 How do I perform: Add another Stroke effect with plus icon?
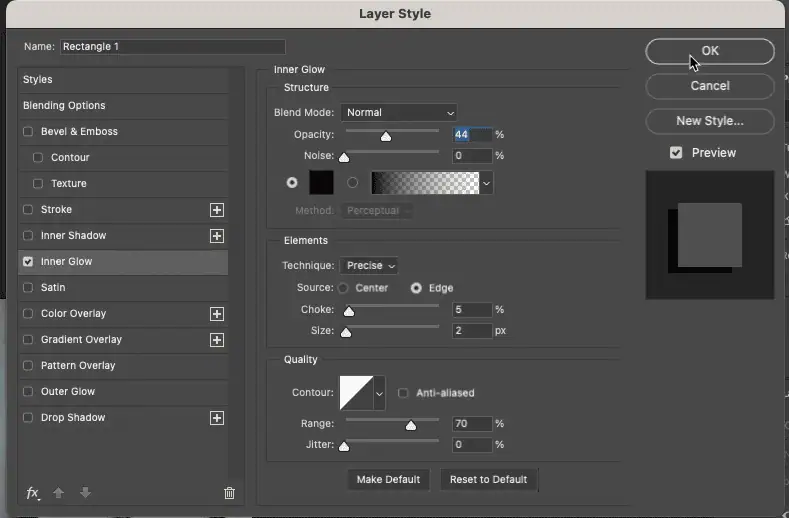pyautogui.click(x=216, y=210)
